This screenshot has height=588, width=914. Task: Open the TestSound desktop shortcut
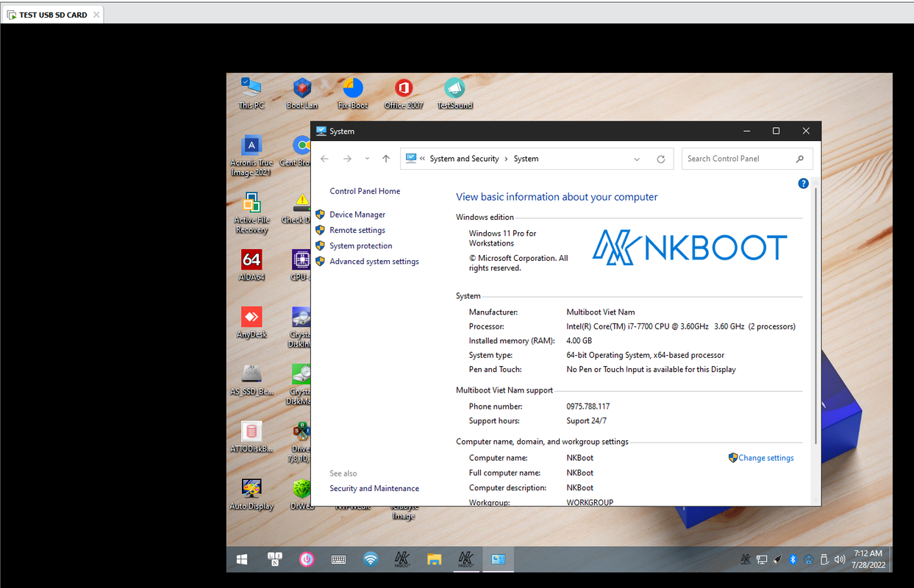pos(454,93)
